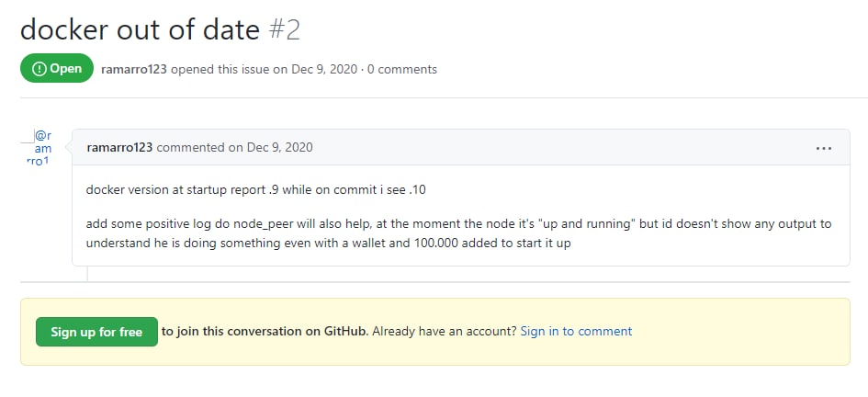Click the Sign up for free button
868x397 pixels.
[96, 332]
